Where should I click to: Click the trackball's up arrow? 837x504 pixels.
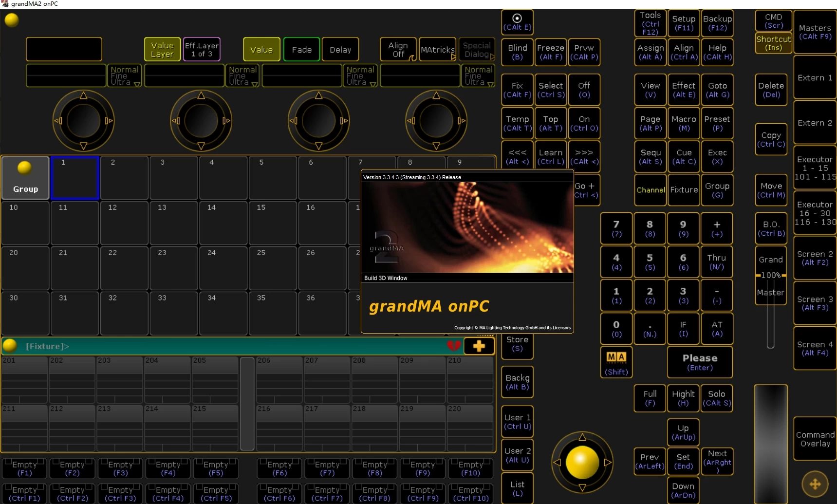click(x=582, y=437)
